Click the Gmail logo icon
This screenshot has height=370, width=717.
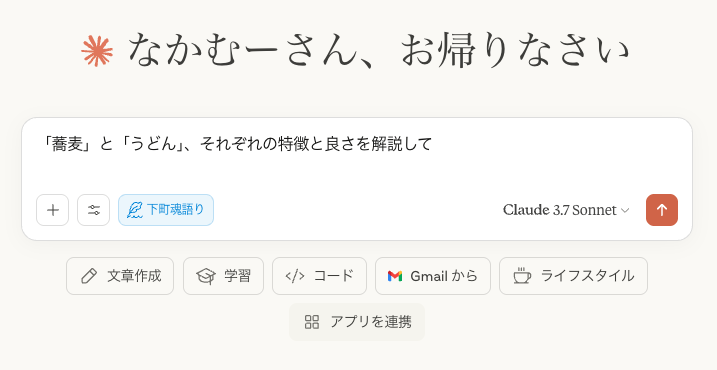[x=395, y=276]
